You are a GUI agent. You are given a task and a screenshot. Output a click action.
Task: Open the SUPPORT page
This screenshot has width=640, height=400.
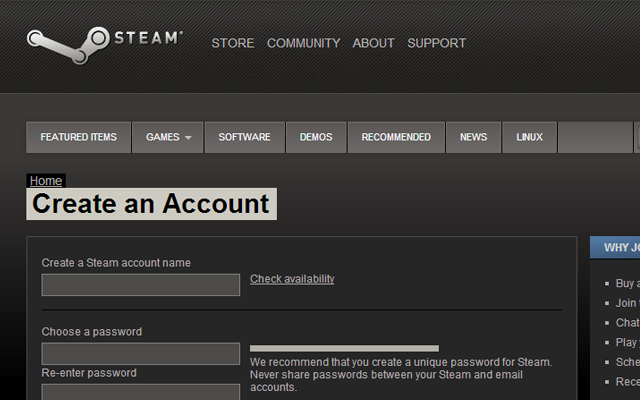click(436, 43)
